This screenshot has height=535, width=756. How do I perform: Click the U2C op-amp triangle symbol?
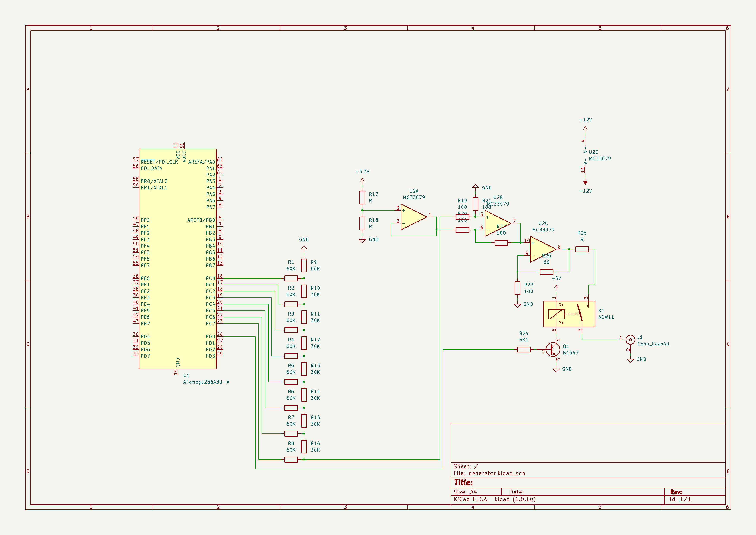coord(543,249)
